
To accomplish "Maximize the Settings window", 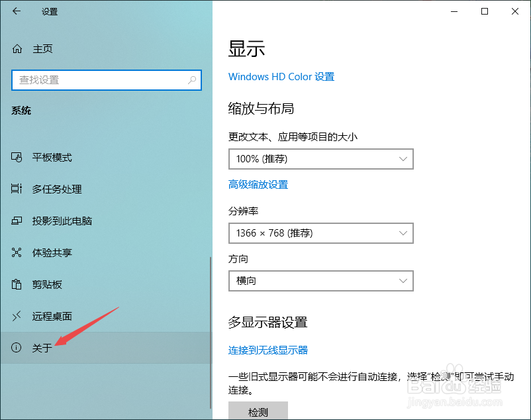I will 485,11.
